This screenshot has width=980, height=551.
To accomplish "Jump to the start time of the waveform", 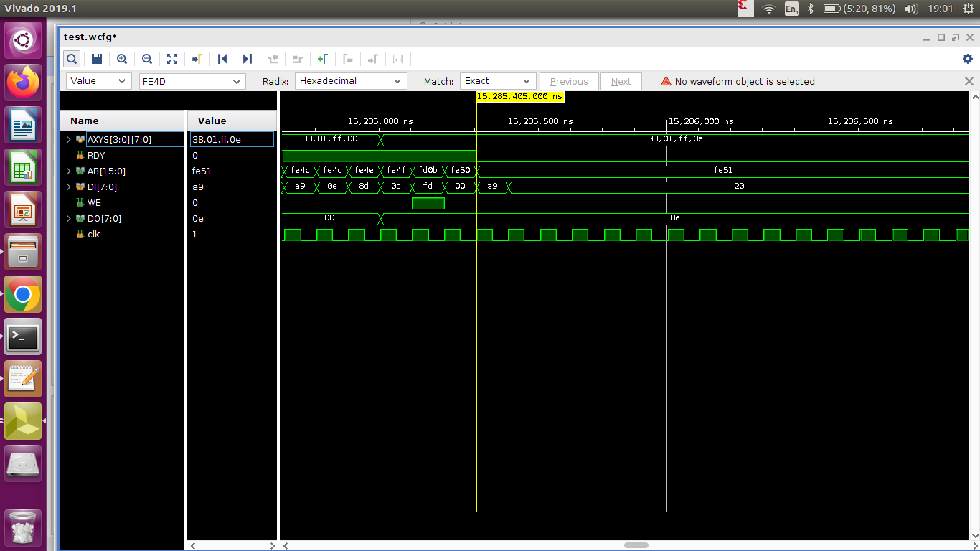I will point(222,59).
